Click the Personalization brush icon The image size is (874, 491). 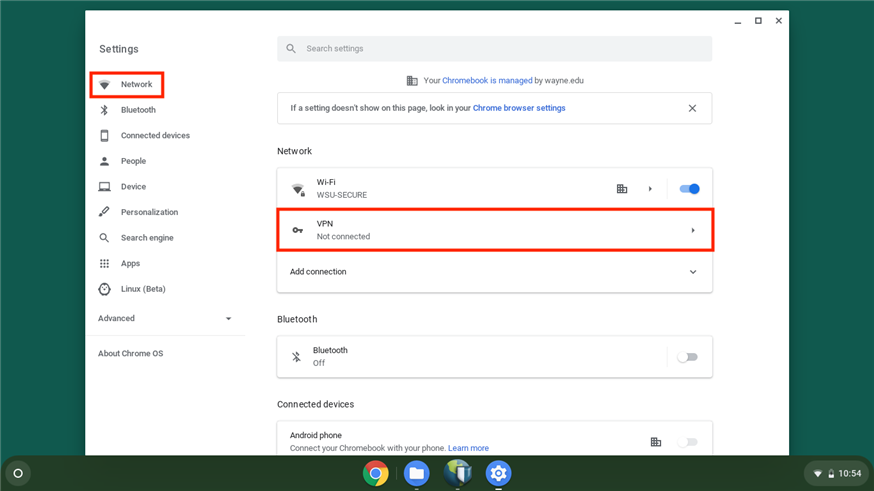pos(104,212)
